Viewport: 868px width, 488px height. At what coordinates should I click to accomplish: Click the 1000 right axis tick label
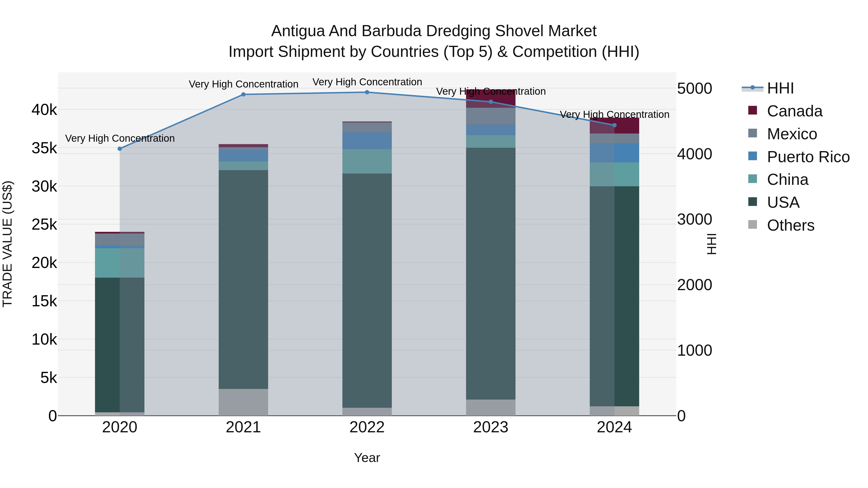point(694,350)
